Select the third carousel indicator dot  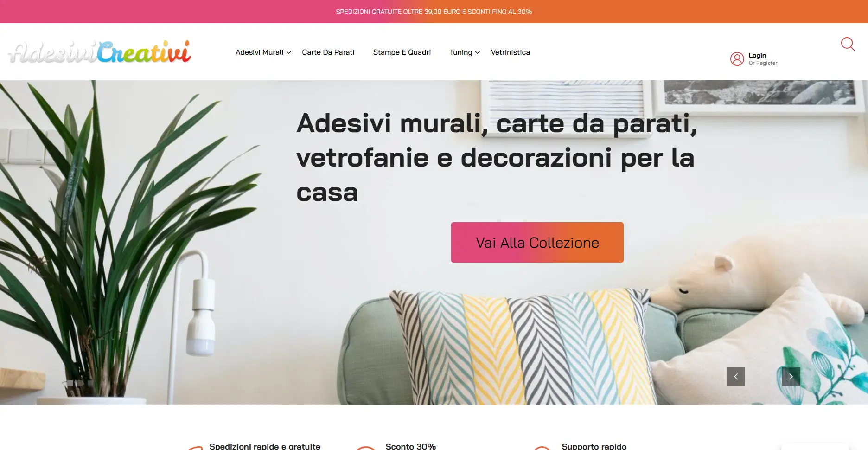pyautogui.click(x=90, y=383)
